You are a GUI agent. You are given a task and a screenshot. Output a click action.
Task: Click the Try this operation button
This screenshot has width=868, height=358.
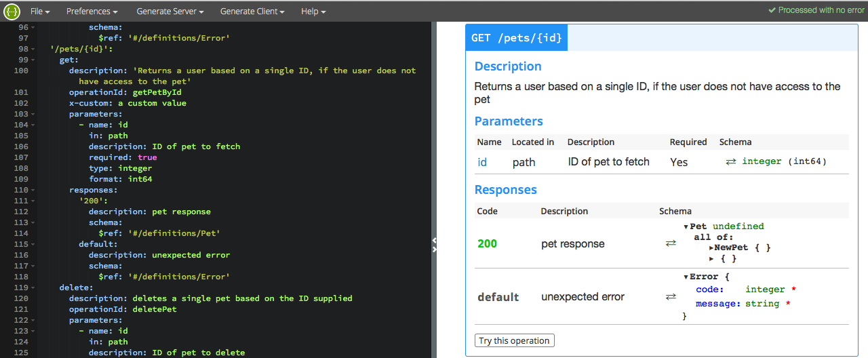coord(514,340)
